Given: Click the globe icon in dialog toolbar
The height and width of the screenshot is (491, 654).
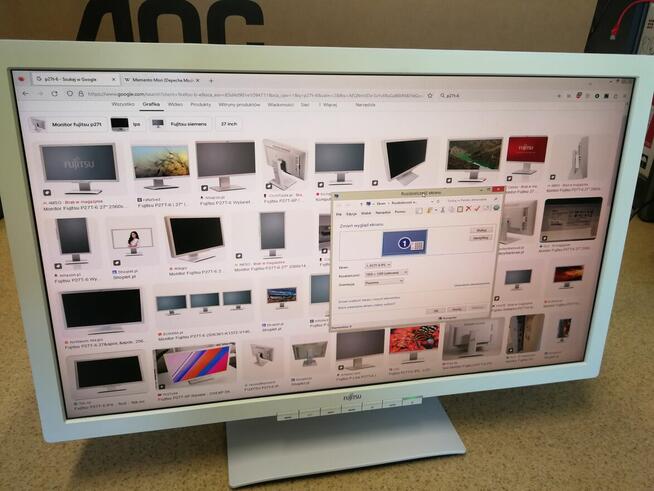Looking at the screenshot, I should [496, 208].
